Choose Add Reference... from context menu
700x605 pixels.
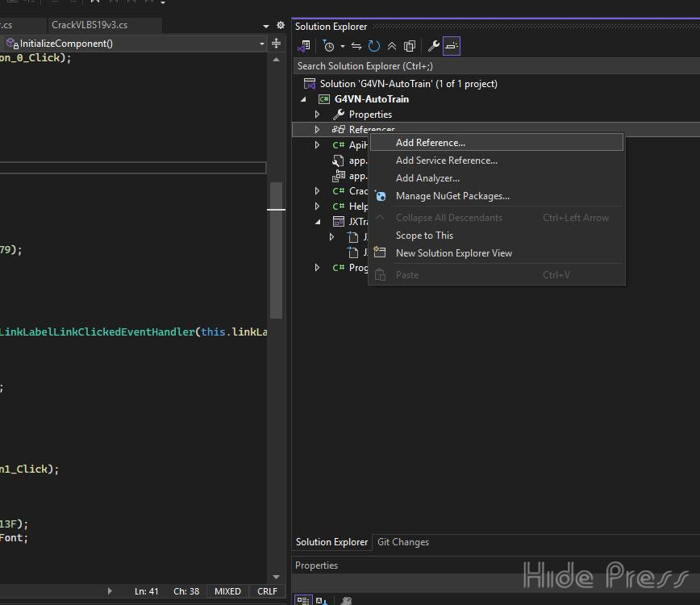click(430, 143)
